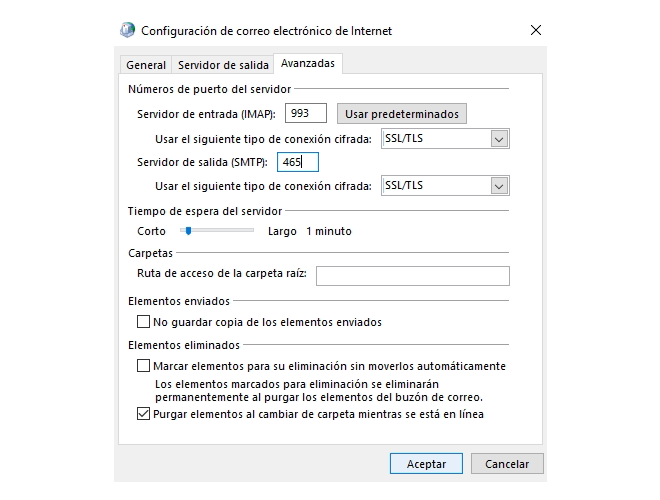
Task: Open the Servidor de salida tab
Action: pos(223,65)
